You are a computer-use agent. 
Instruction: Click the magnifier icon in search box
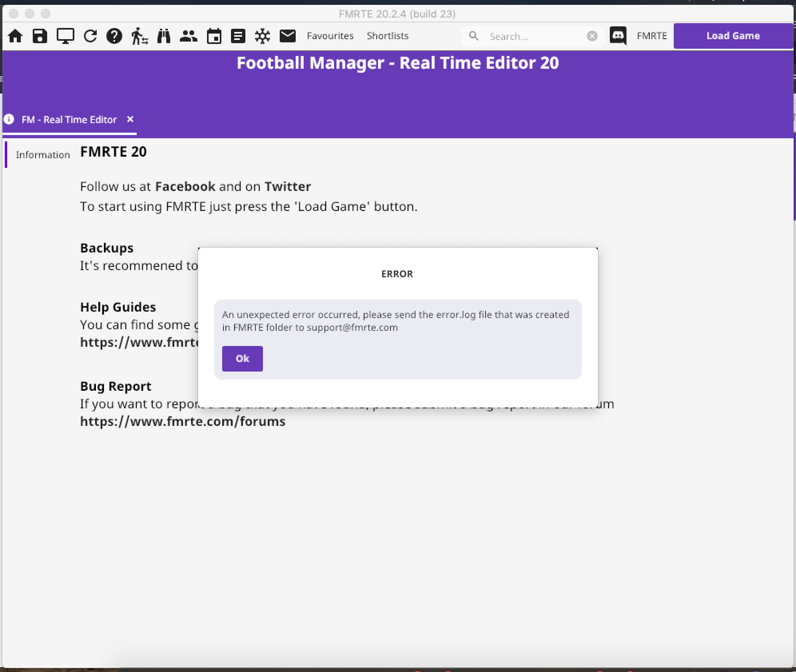click(x=474, y=36)
